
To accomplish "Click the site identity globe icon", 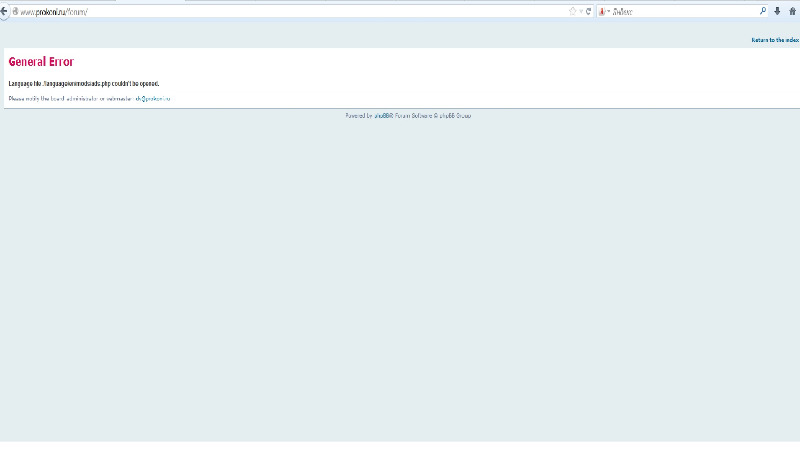I will pos(15,11).
